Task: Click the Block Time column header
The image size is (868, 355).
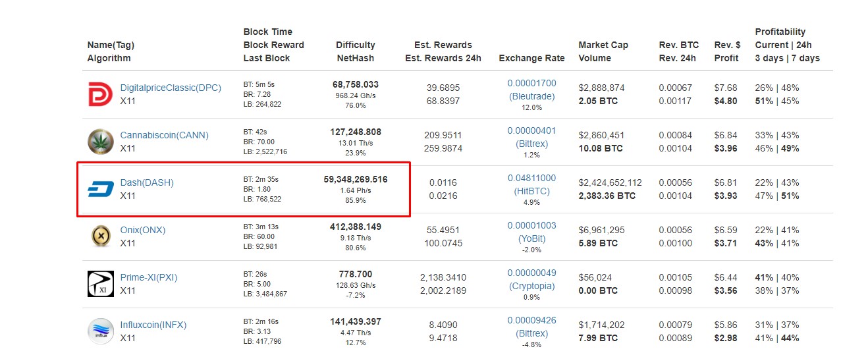Action: pos(274,45)
